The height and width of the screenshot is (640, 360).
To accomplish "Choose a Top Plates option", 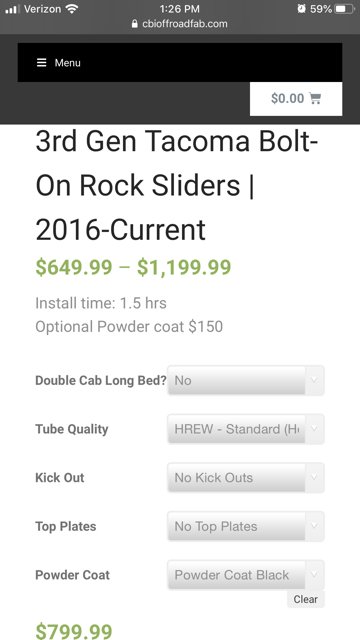I will coord(246,526).
